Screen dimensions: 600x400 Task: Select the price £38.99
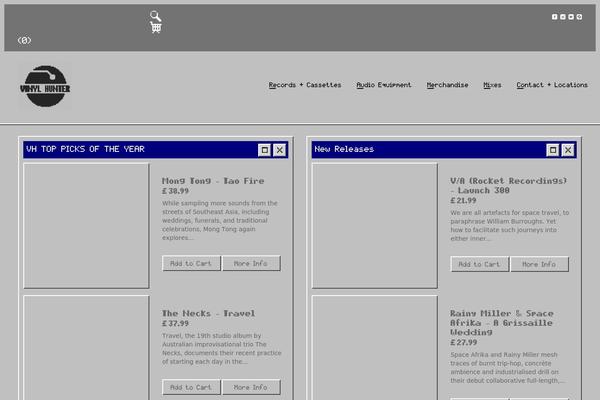pos(175,191)
